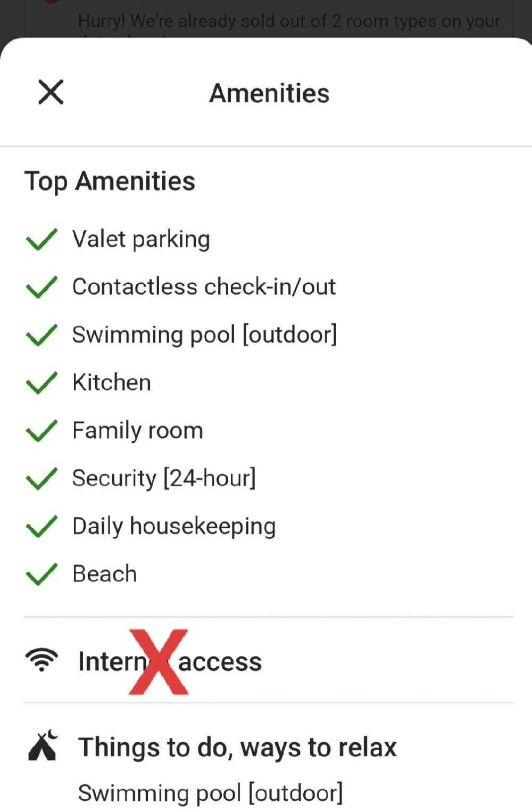Tap the Hurry sold out notice banner
Screen dimensions: 532x812
[x=289, y=21]
